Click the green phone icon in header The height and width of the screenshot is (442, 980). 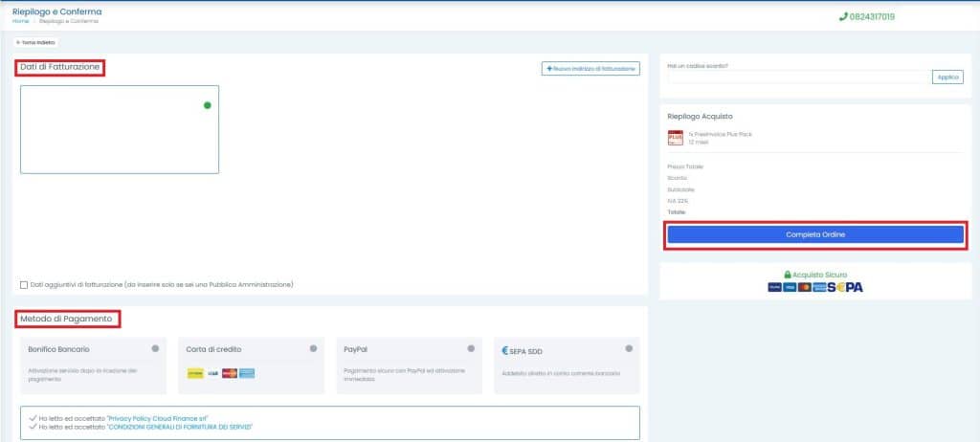(843, 16)
